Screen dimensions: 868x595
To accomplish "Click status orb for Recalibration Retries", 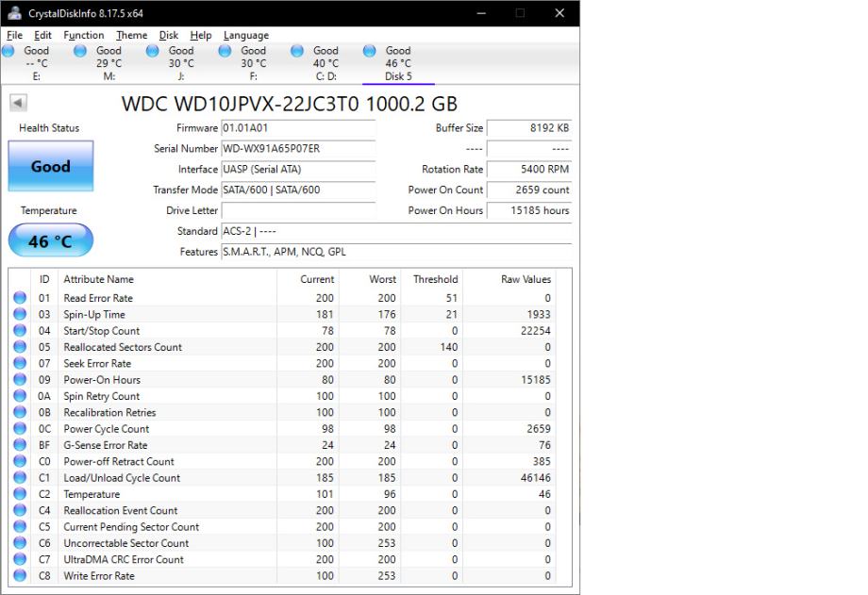I will pos(20,412).
